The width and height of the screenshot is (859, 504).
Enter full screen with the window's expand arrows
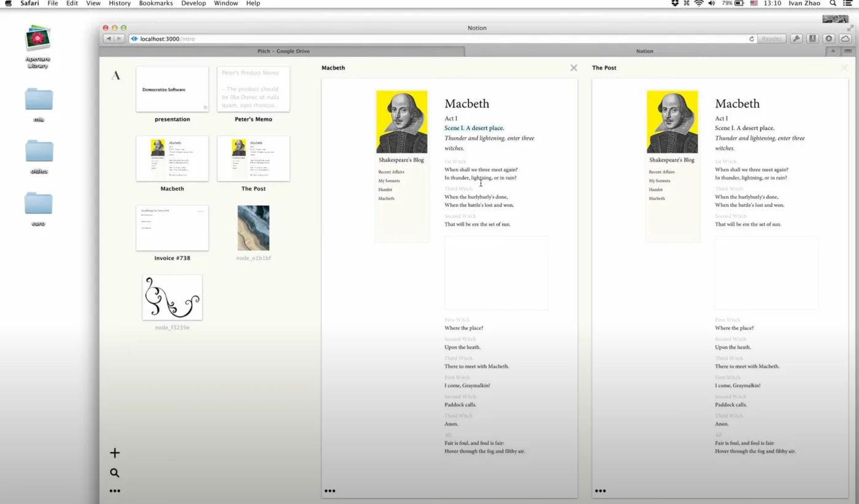[x=850, y=28]
